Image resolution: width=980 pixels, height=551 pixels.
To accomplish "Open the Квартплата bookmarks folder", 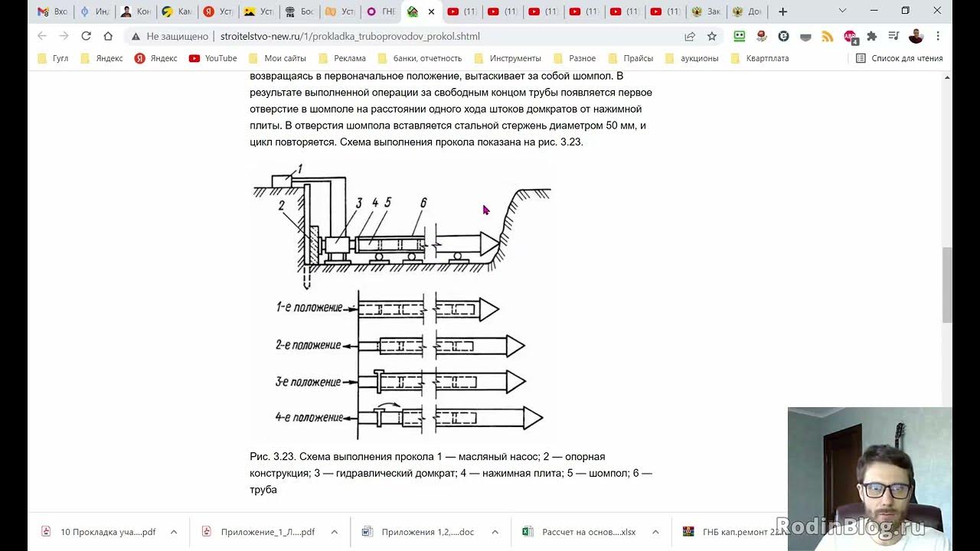I will pyautogui.click(x=759, y=58).
